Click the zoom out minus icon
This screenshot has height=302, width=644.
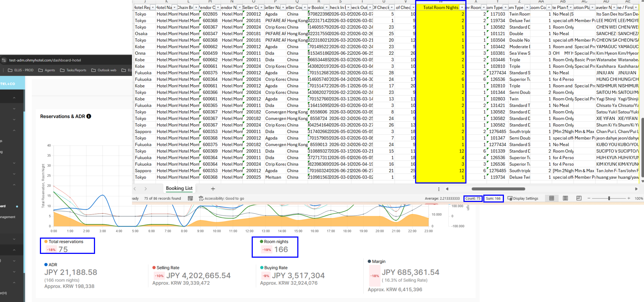[589, 198]
